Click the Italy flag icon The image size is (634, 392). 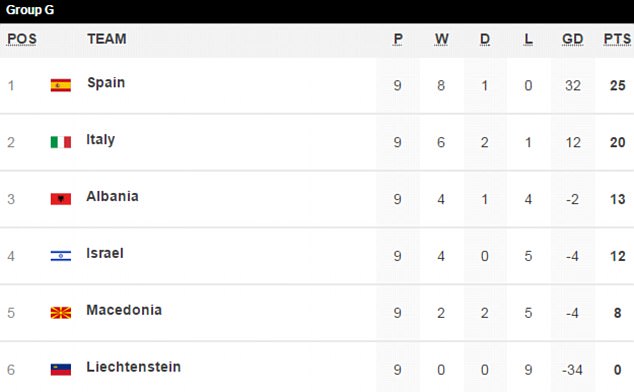(61, 142)
